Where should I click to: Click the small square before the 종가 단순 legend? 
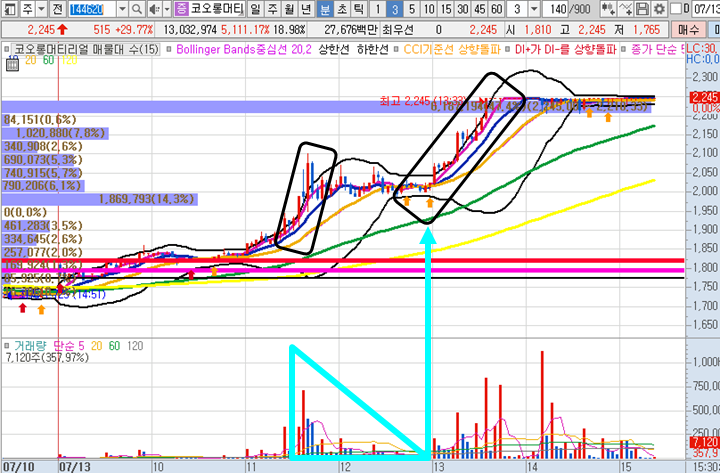624,49
